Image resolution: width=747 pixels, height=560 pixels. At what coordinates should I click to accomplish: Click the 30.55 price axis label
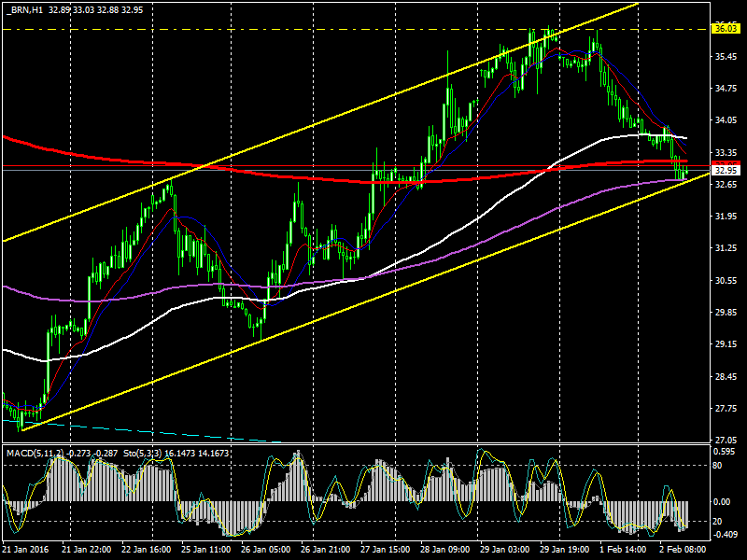(726, 281)
